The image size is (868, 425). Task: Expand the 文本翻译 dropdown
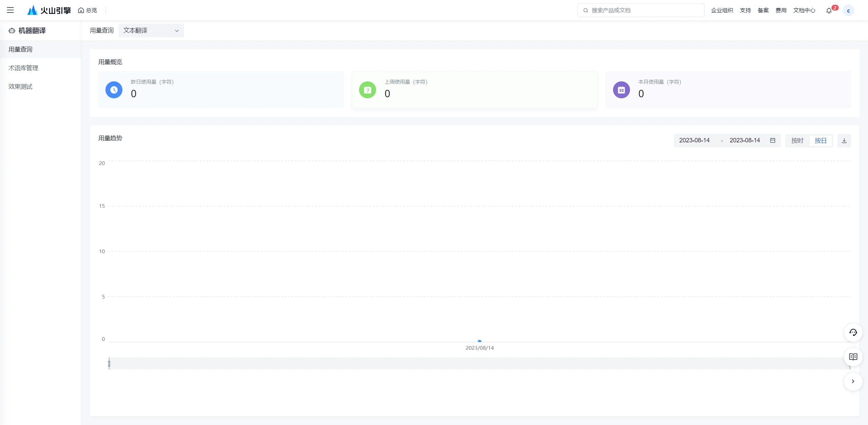tap(151, 31)
